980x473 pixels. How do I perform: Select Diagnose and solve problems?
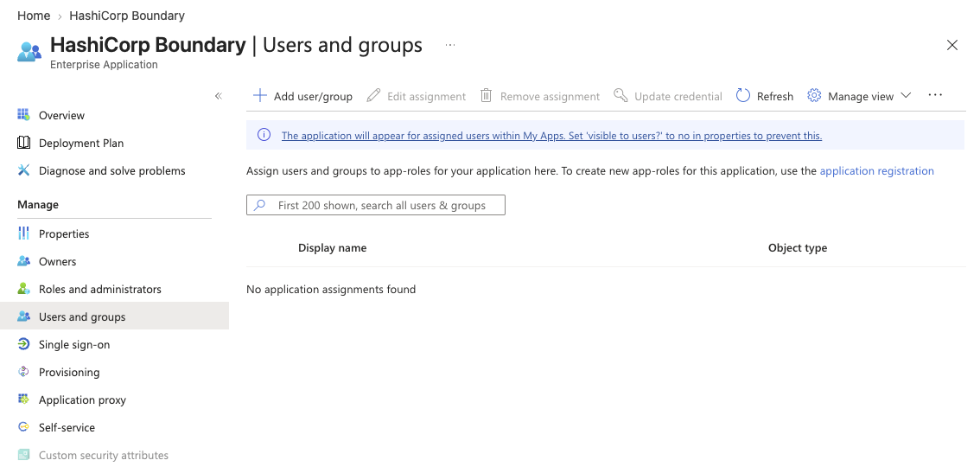(111, 170)
